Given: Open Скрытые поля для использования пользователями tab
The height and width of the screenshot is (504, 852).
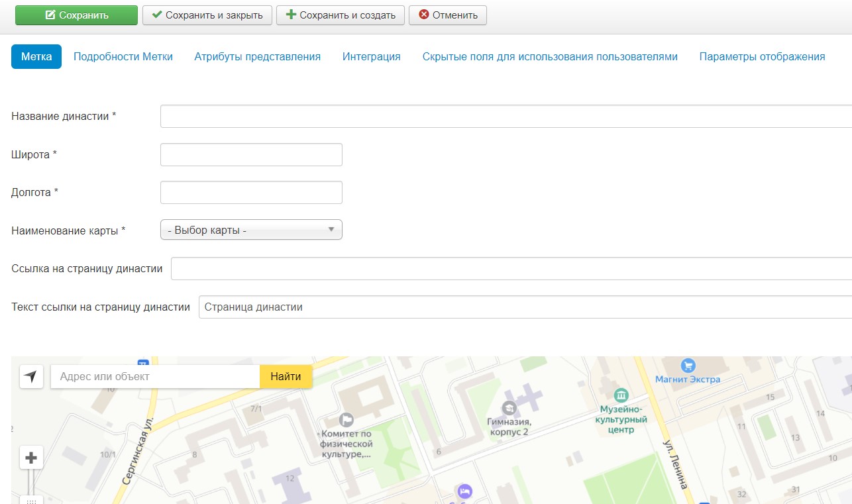Looking at the screenshot, I should (550, 57).
